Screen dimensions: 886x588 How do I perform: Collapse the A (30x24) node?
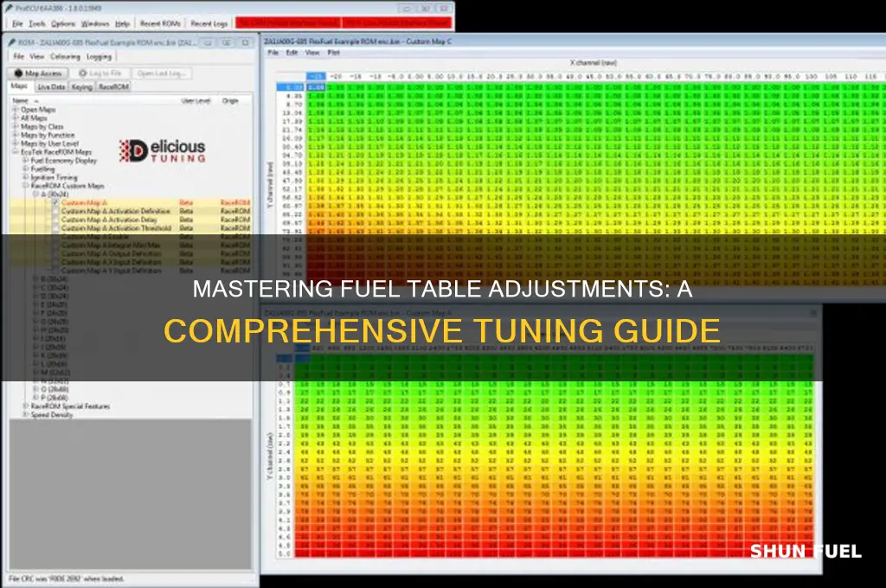pos(35,194)
